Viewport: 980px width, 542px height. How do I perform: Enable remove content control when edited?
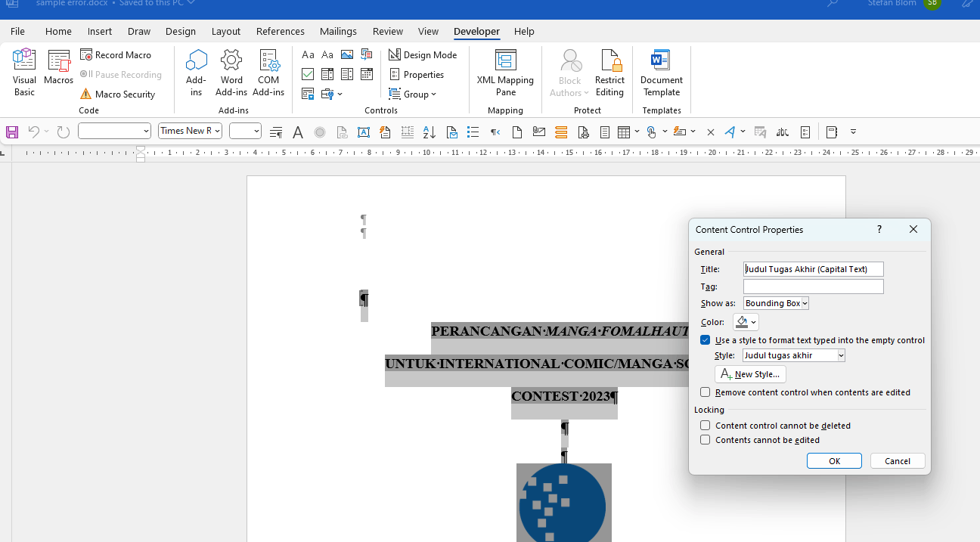pos(706,392)
